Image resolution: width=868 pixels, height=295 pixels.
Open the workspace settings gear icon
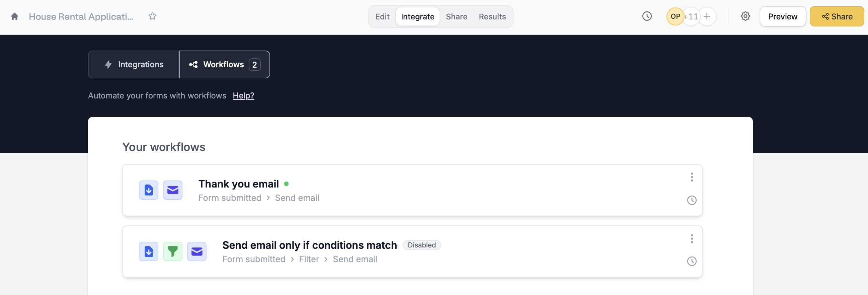point(745,16)
